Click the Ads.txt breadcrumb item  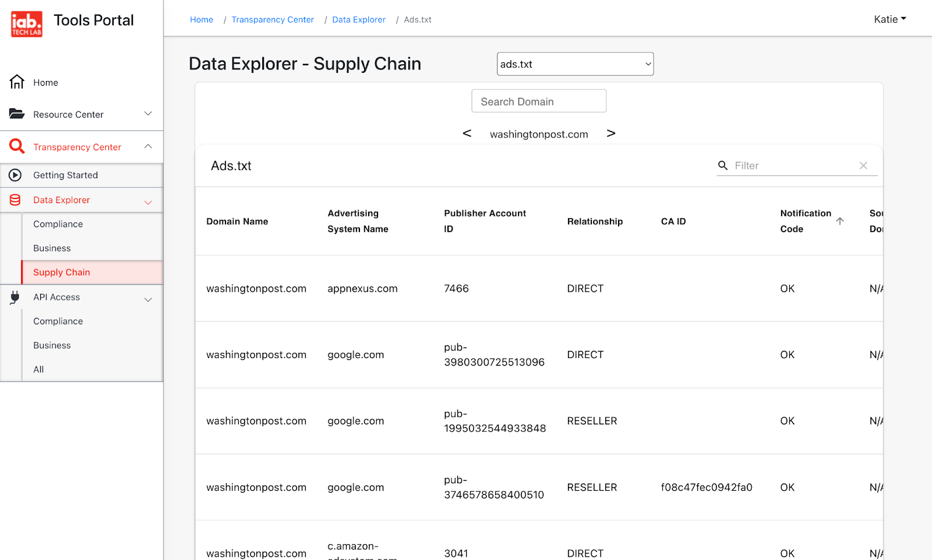pyautogui.click(x=418, y=20)
